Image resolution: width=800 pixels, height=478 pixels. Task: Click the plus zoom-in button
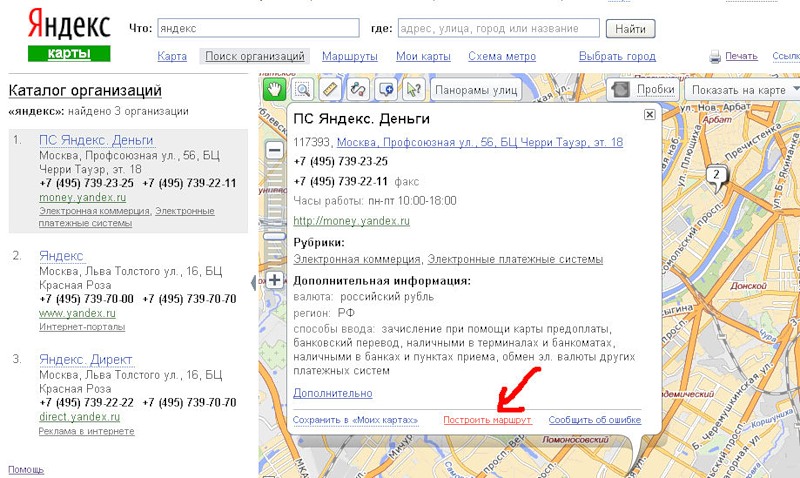point(274,280)
